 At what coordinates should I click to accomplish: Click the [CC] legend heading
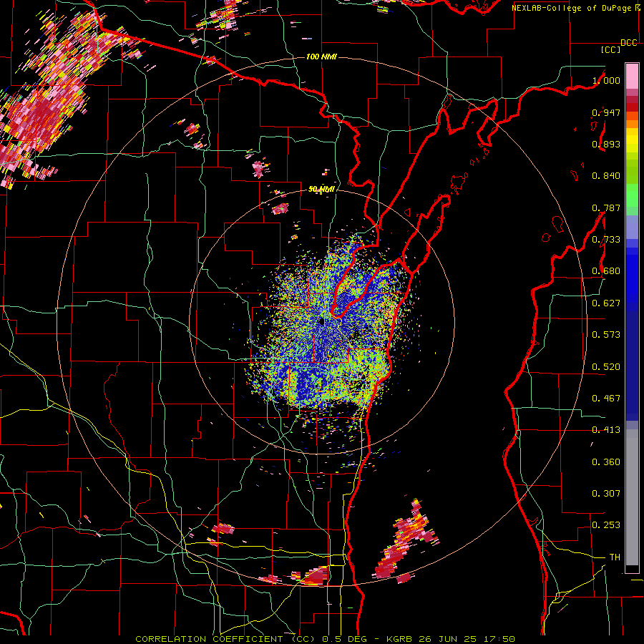610,49
